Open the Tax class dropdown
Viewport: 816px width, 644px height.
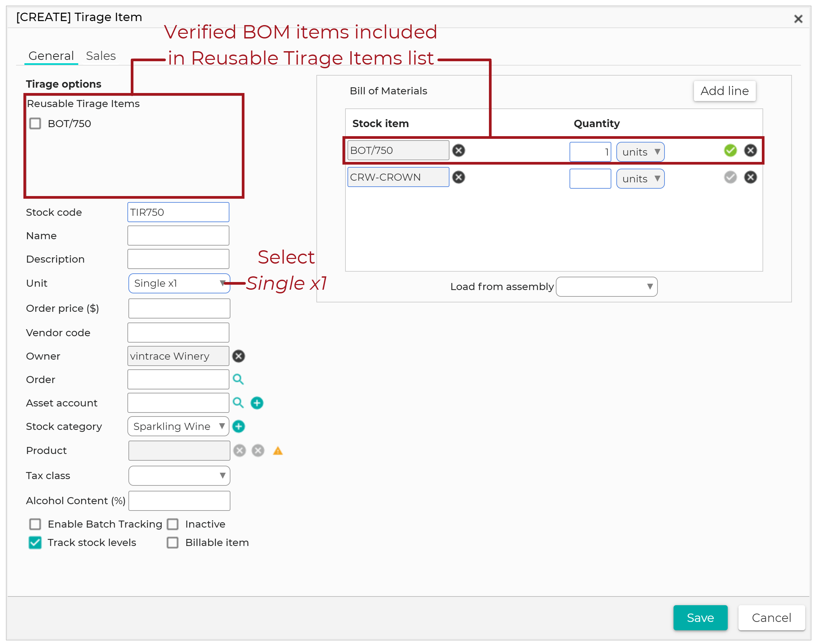179,475
